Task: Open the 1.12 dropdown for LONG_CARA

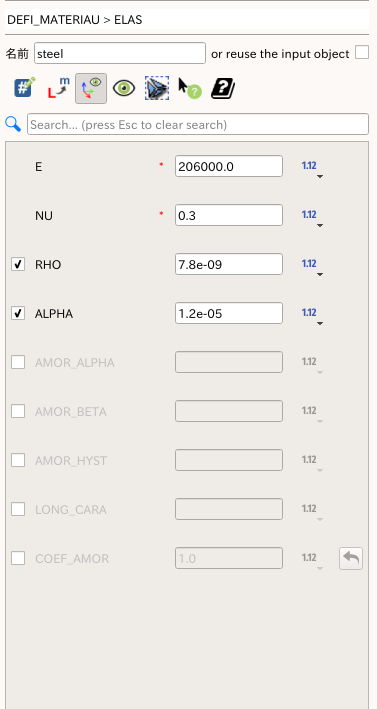Action: [x=312, y=511]
